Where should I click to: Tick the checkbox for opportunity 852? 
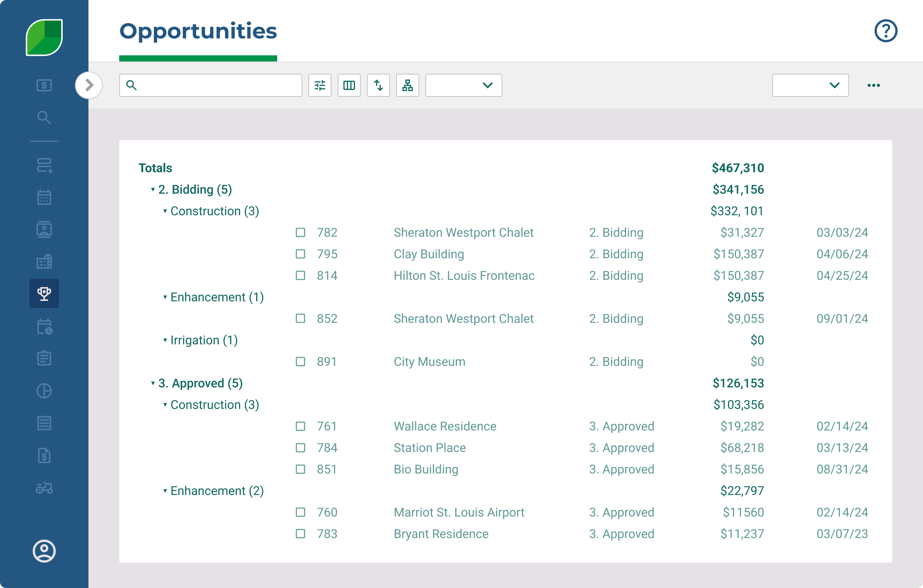(300, 319)
